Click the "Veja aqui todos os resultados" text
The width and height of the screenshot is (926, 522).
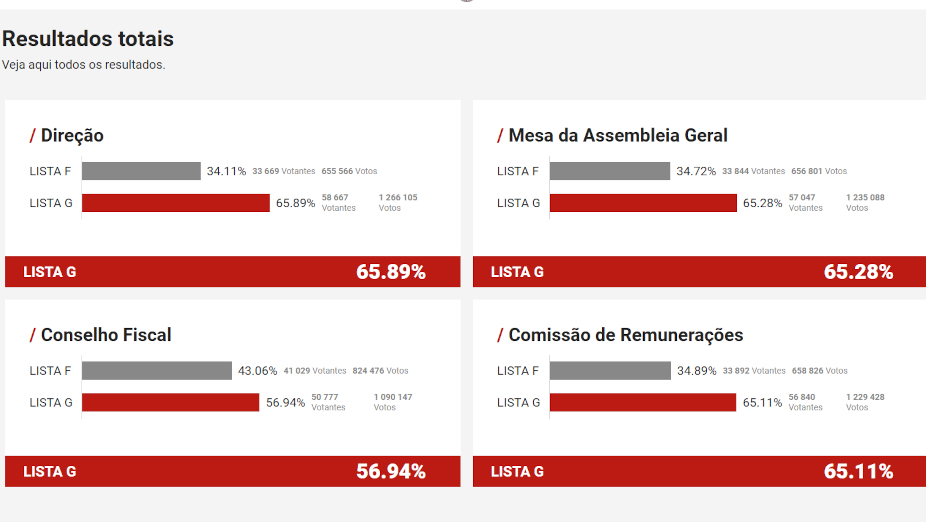(84, 65)
